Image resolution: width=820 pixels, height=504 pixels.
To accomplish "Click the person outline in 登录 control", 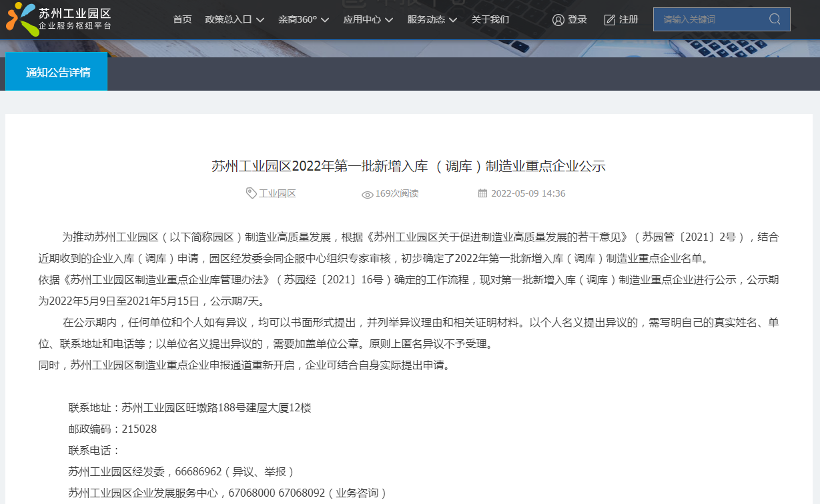I will point(558,19).
